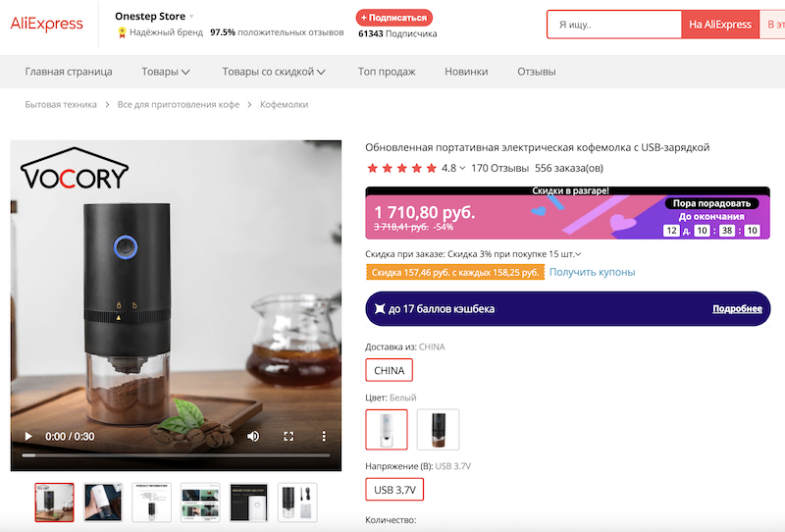Select the white grinder color swatch
Viewport: 785px width, 532px height.
[387, 429]
